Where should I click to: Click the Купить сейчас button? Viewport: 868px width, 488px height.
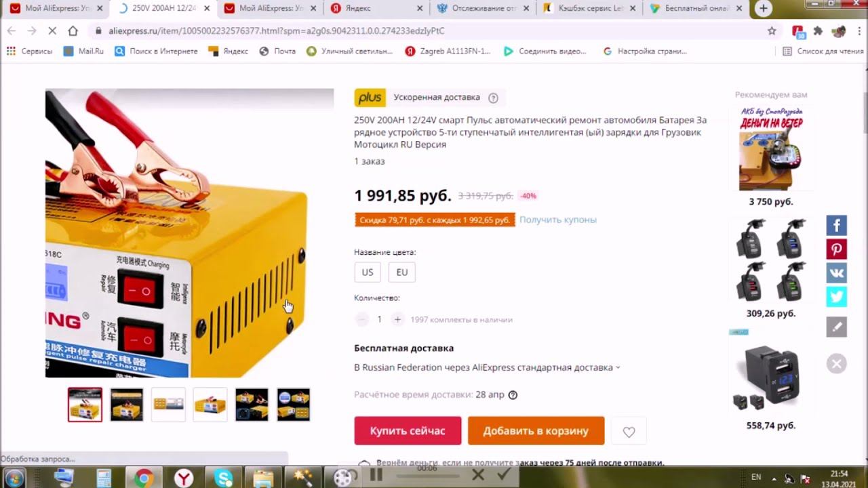tap(408, 430)
